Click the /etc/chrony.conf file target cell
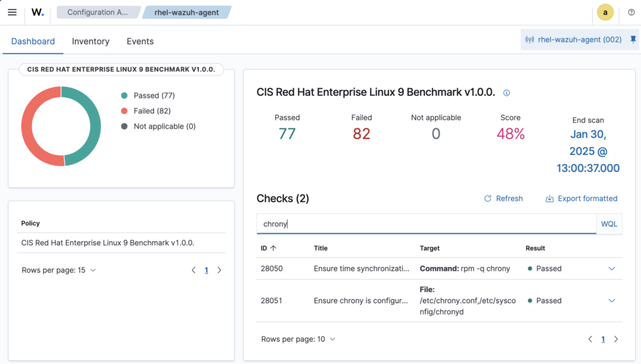The height and width of the screenshot is (364, 641). [468, 301]
